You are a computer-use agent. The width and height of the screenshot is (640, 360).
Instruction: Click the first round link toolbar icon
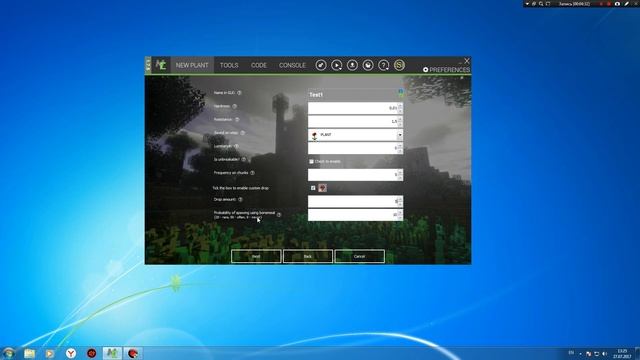click(x=321, y=65)
